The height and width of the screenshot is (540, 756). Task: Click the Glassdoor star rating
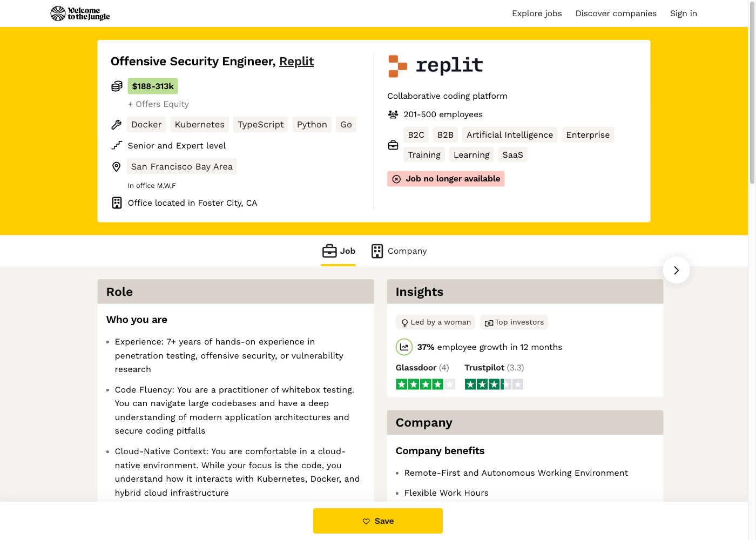pyautogui.click(x=426, y=384)
